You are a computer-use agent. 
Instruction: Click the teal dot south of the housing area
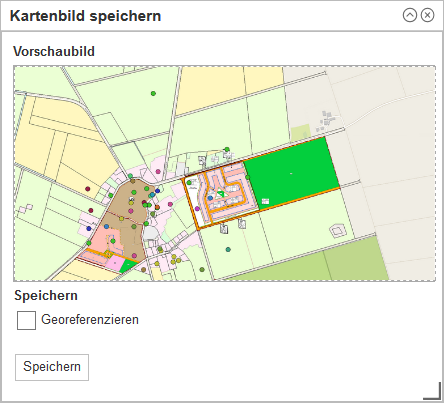pyautogui.click(x=228, y=249)
